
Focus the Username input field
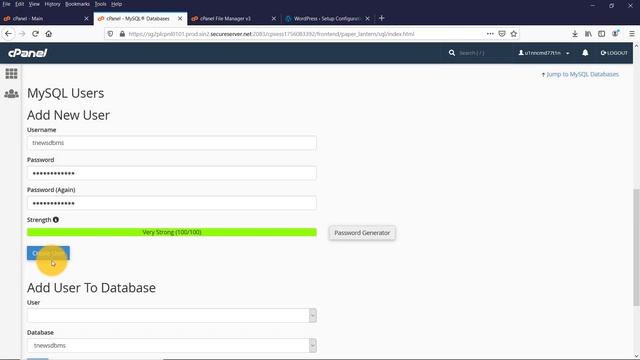tap(172, 143)
